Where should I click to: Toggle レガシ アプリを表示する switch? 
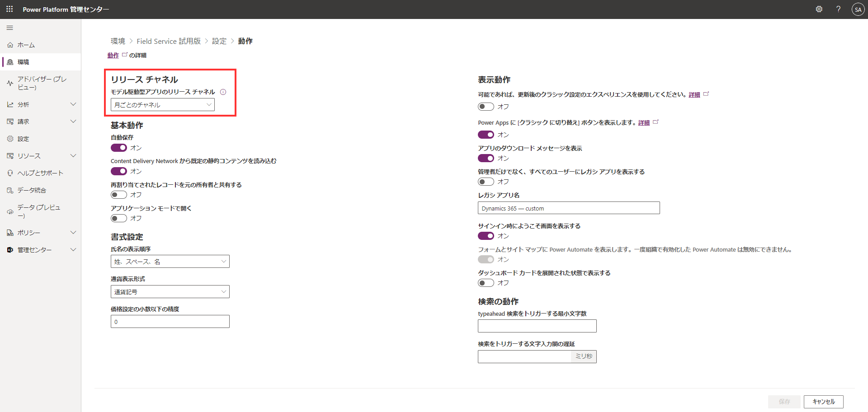486,182
